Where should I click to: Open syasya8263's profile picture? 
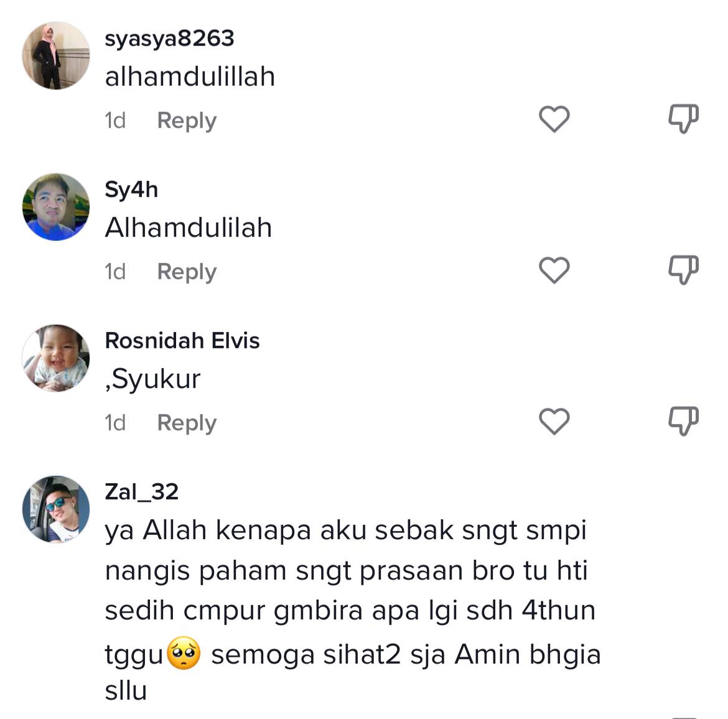point(56,56)
